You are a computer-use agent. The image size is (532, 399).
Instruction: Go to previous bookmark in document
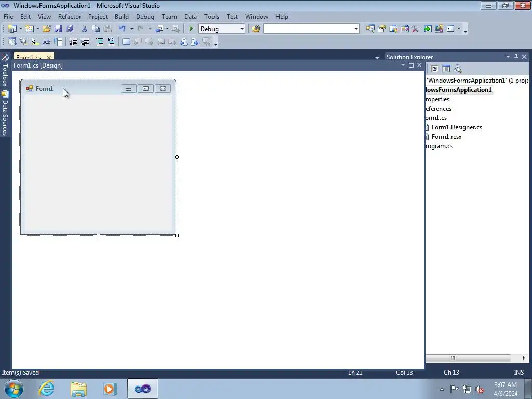pyautogui.click(x=183, y=42)
